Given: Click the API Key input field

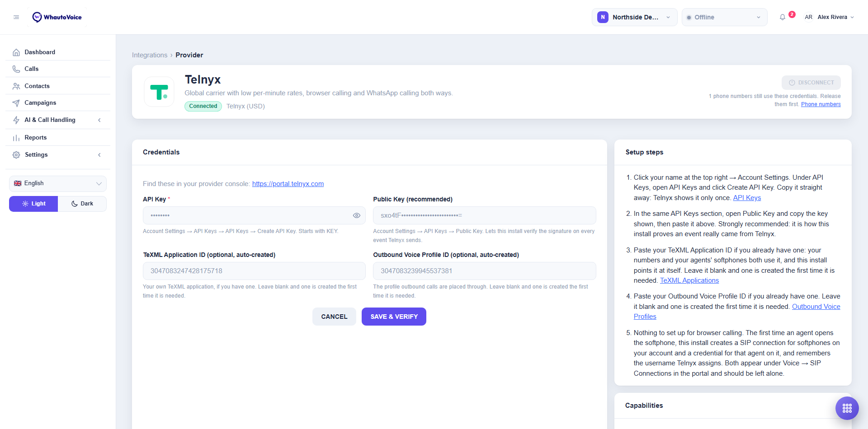Looking at the screenshot, I should coord(254,215).
